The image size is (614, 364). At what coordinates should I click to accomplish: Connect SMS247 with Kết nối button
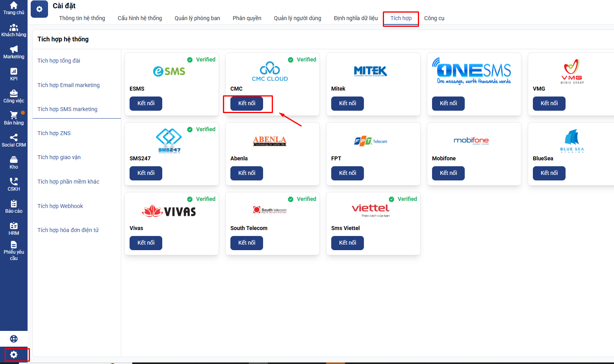pos(146,173)
